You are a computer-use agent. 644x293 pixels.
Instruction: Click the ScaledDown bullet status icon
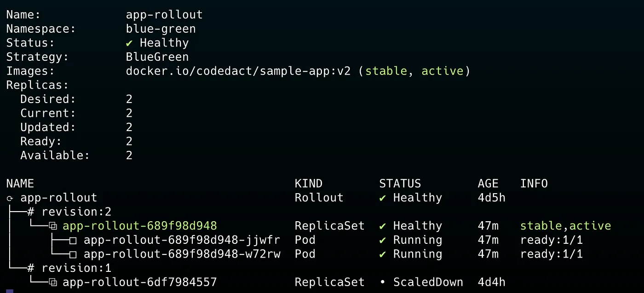coord(383,282)
